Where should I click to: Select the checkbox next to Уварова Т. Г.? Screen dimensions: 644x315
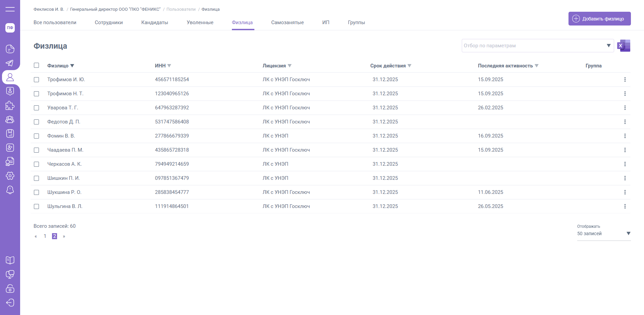click(37, 108)
